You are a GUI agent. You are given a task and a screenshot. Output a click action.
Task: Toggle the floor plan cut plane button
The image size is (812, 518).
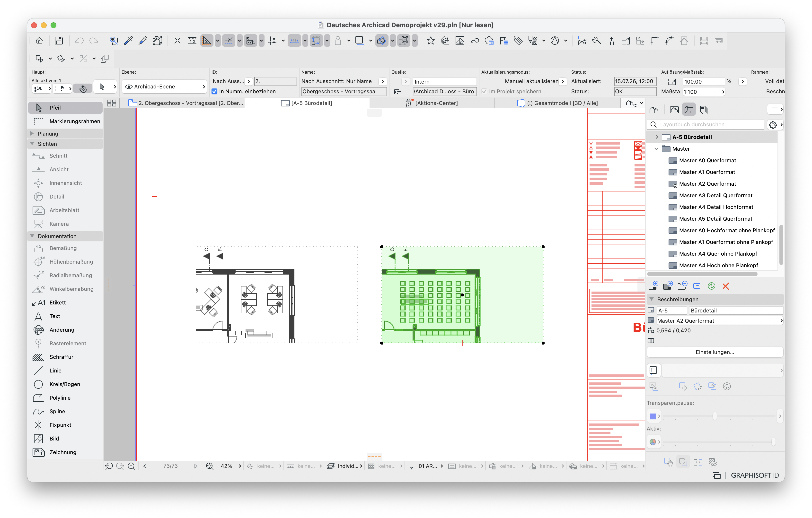[294, 41]
